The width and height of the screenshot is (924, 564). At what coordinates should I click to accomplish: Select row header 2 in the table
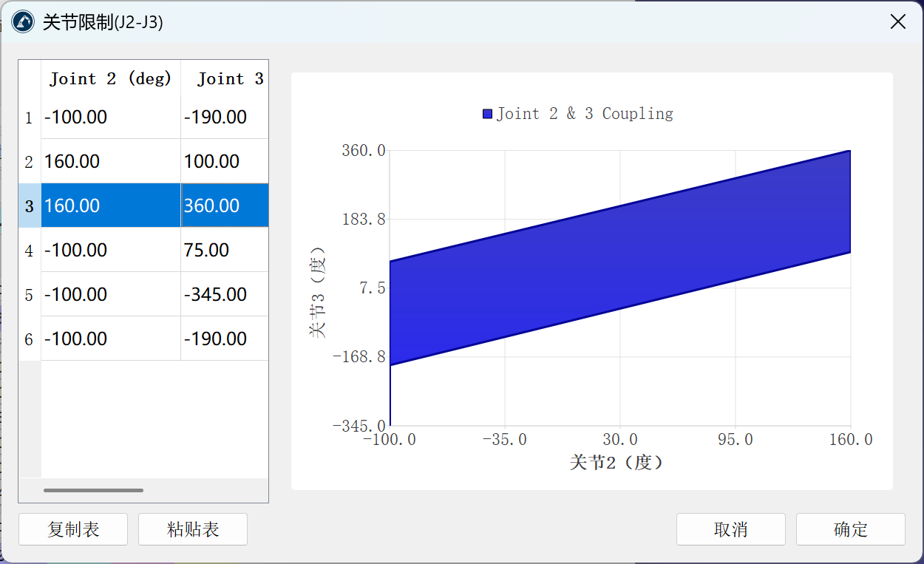tap(30, 162)
